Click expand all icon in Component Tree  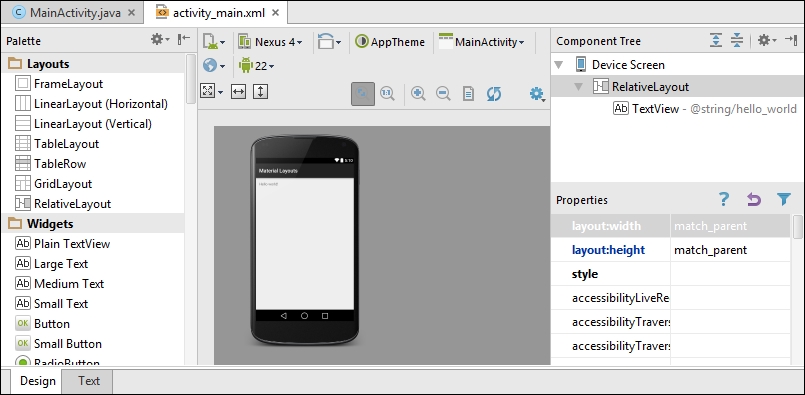click(x=716, y=41)
